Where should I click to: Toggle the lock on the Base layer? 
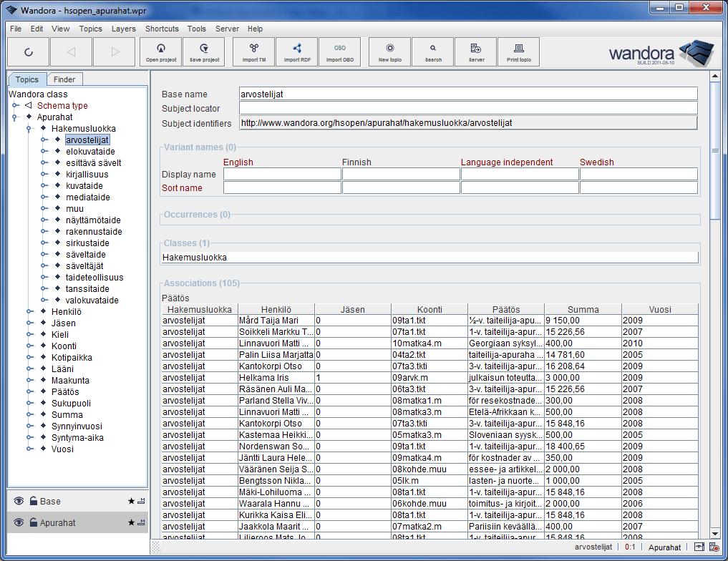(x=33, y=502)
